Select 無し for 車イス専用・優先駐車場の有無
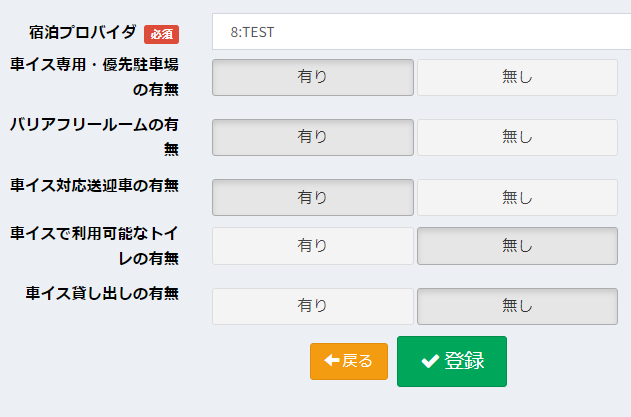Image resolution: width=631 pixels, height=417 pixels. [517, 77]
